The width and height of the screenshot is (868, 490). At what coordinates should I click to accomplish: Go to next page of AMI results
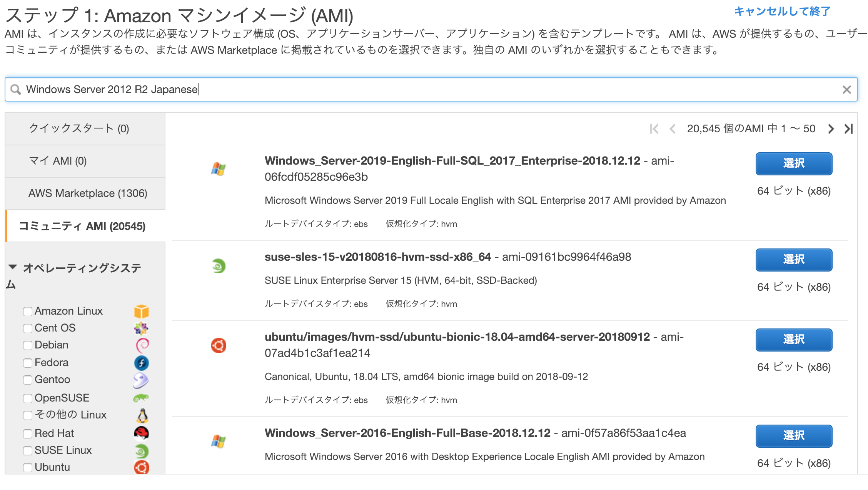point(831,129)
